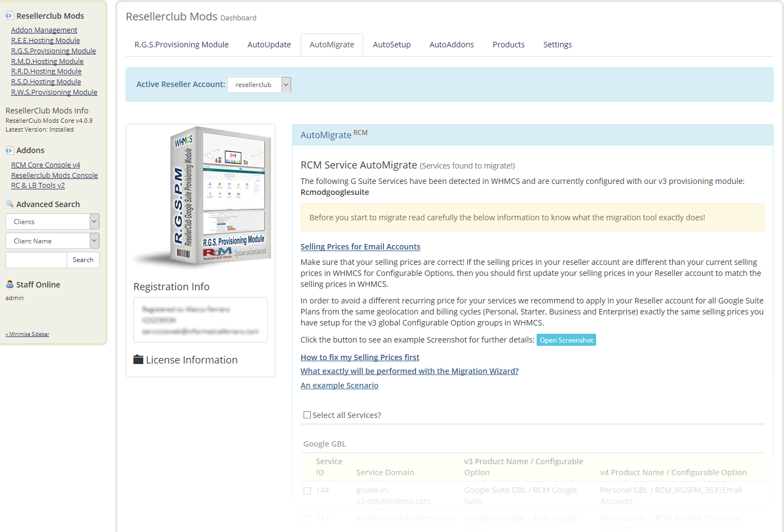Image resolution: width=784 pixels, height=532 pixels.
Task: Open the Migration Wizard explanation link
Action: [x=409, y=371]
